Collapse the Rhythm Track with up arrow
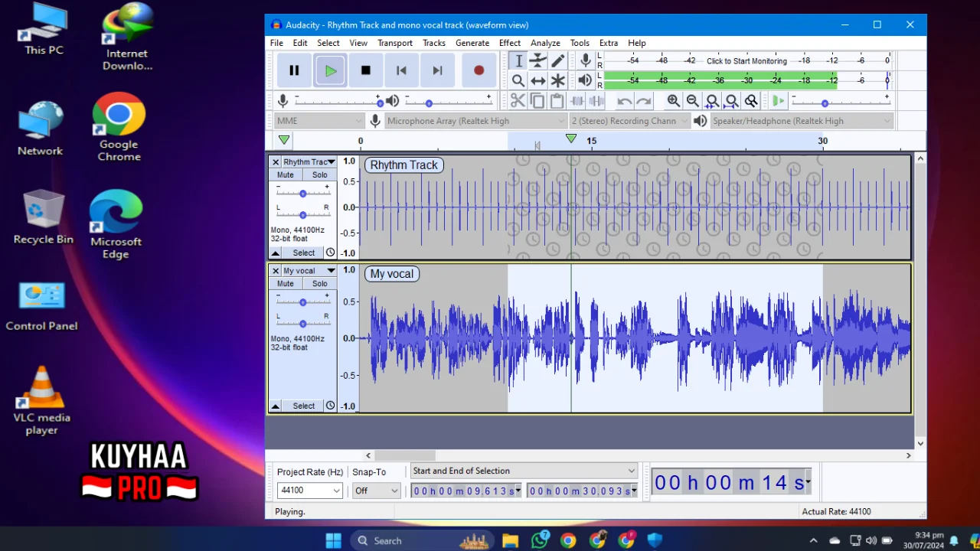Screen dimensions: 980x551 click(276, 253)
